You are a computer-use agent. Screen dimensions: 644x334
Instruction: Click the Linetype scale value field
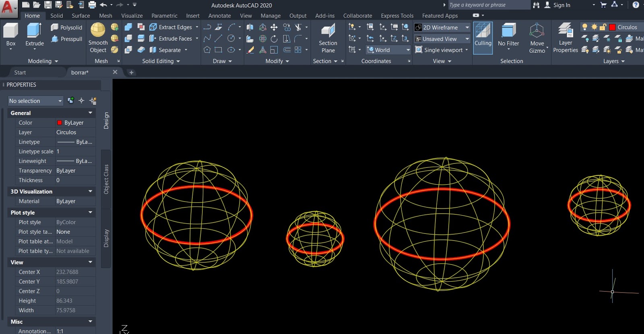(75, 152)
